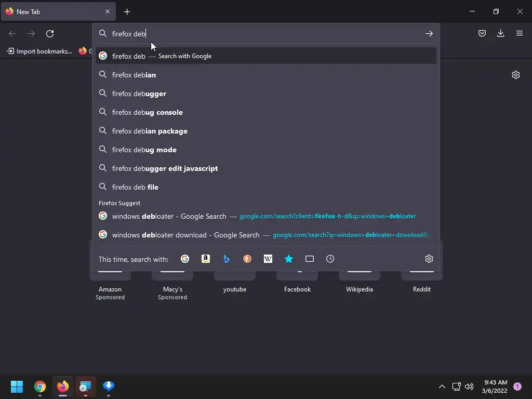Search with Google one-off icon
The height and width of the screenshot is (399, 532).
(x=185, y=259)
